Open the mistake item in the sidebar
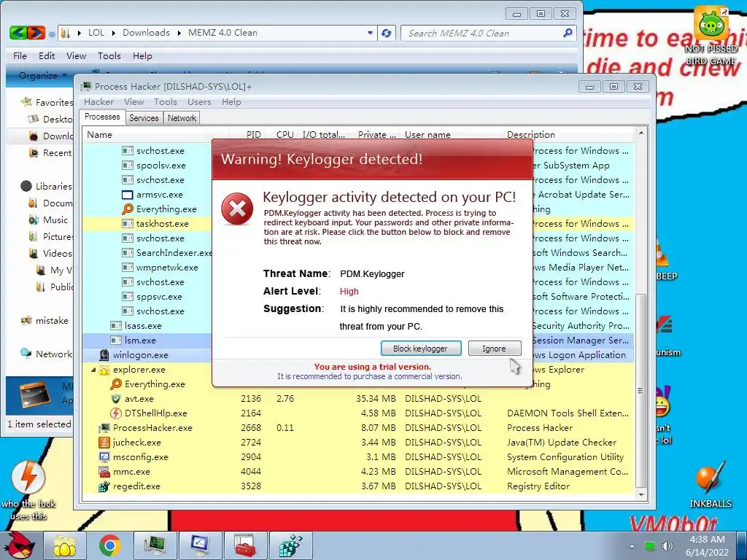Screen dimensions: 747x560 point(44,321)
